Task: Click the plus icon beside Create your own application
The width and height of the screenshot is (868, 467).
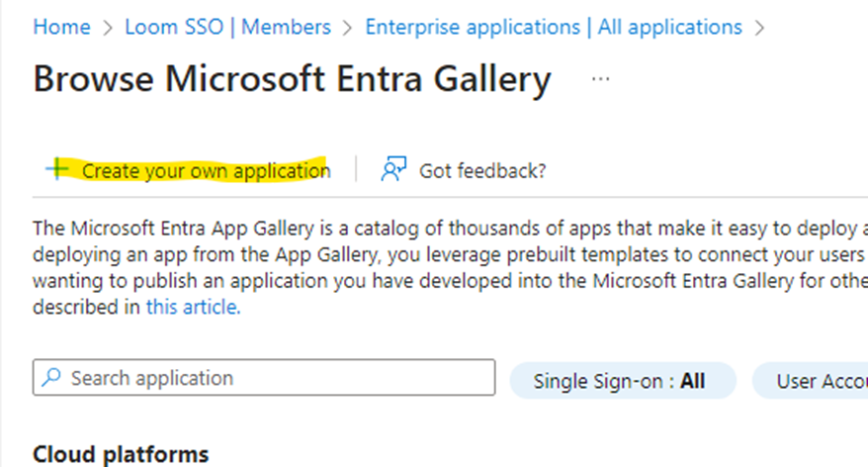Action: (x=57, y=169)
